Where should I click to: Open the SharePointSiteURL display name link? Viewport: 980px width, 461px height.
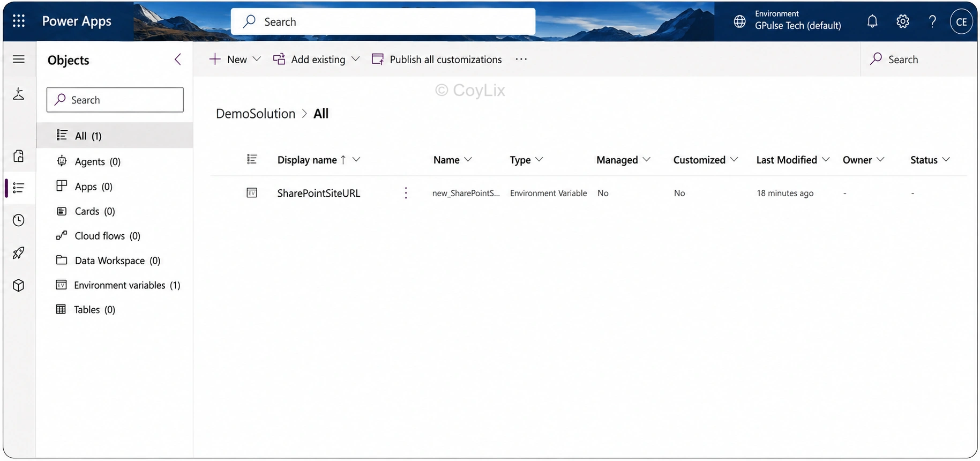319,193
